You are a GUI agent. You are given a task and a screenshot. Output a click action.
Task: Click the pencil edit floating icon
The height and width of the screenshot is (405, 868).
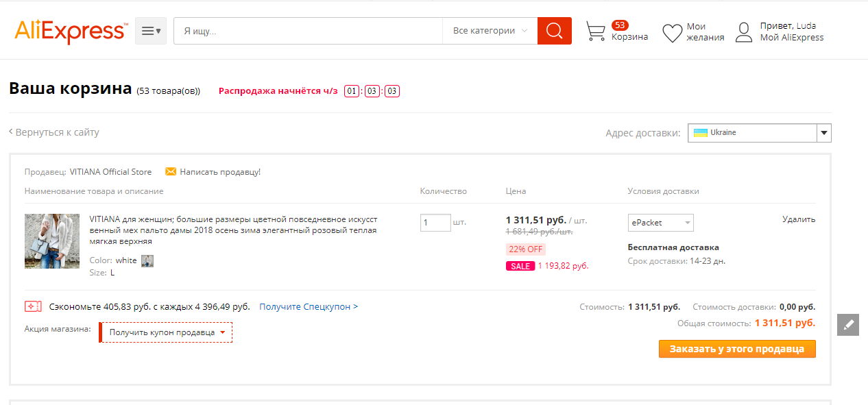pos(848,325)
